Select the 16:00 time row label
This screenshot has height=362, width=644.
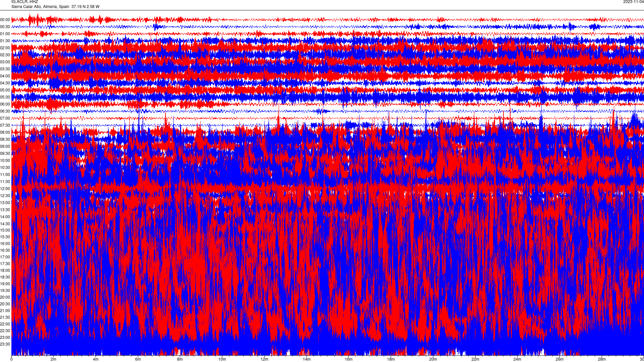(5, 244)
